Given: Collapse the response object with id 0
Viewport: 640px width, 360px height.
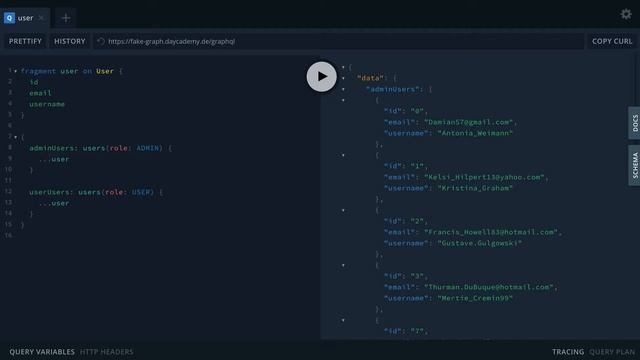Looking at the screenshot, I should [x=343, y=100].
